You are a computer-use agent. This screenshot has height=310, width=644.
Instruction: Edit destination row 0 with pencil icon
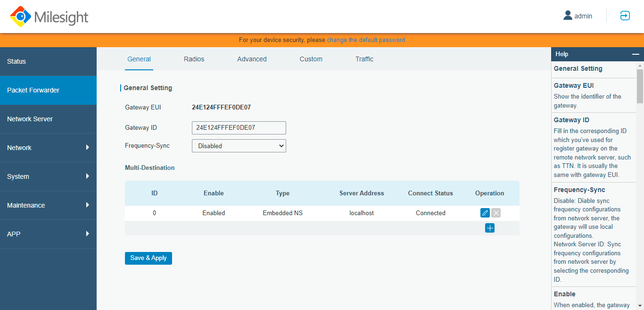[x=485, y=213]
